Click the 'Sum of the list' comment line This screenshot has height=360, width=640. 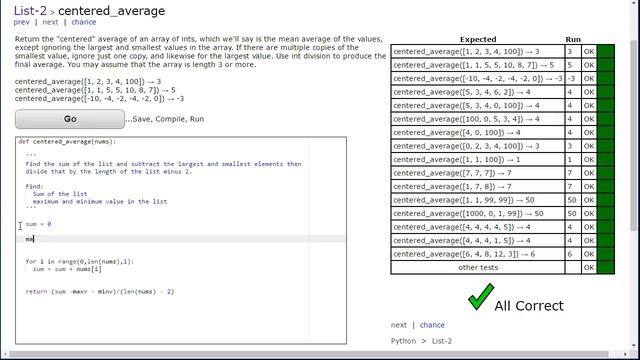click(60, 194)
